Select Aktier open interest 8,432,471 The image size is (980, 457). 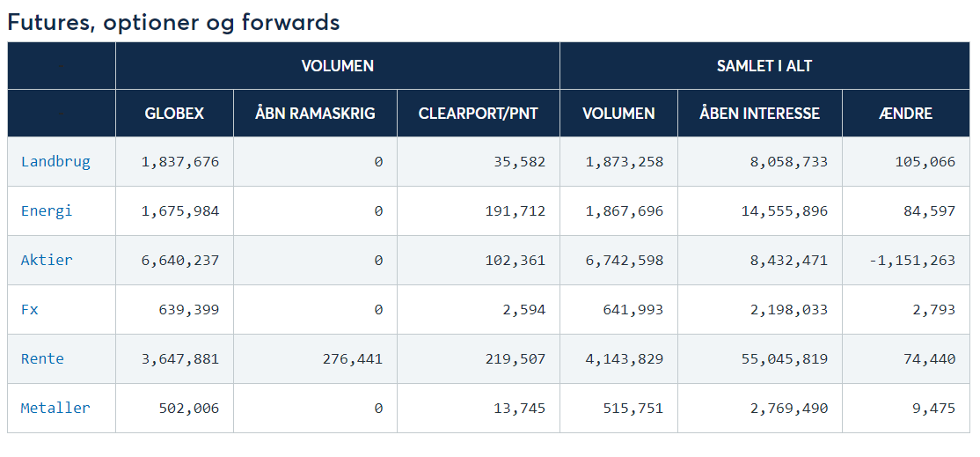(x=789, y=260)
